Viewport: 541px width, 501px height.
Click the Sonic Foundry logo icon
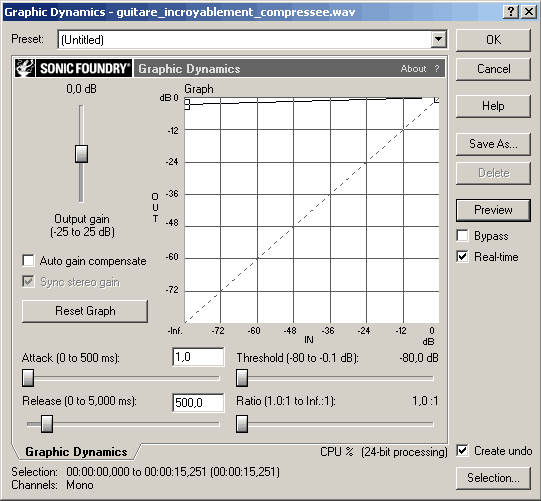(x=25, y=68)
